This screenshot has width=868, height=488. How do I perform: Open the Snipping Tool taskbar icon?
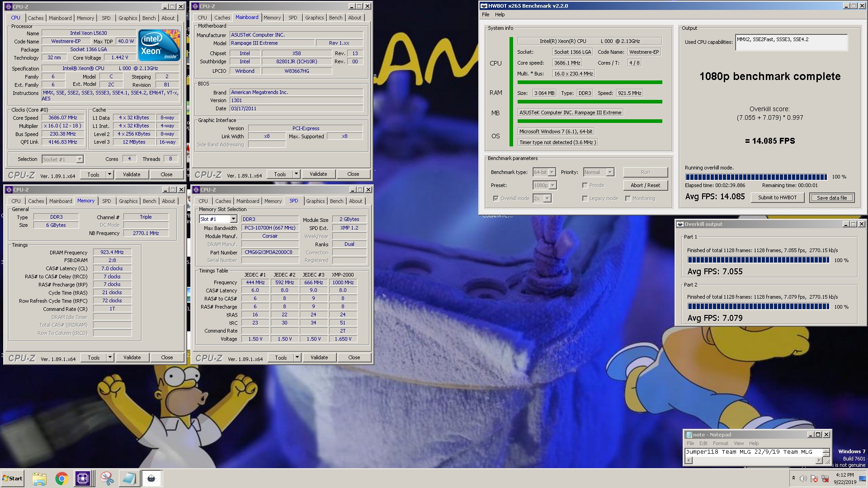coord(107,479)
